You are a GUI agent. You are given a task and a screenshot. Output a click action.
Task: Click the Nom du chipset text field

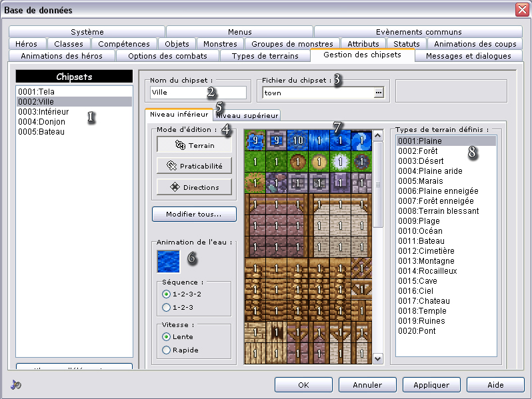(x=197, y=93)
